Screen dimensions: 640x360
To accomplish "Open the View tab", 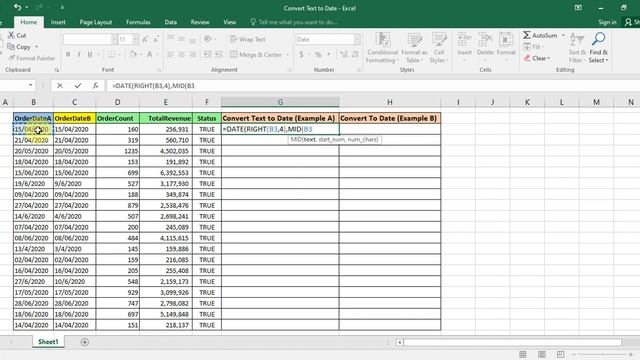I will point(229,22).
